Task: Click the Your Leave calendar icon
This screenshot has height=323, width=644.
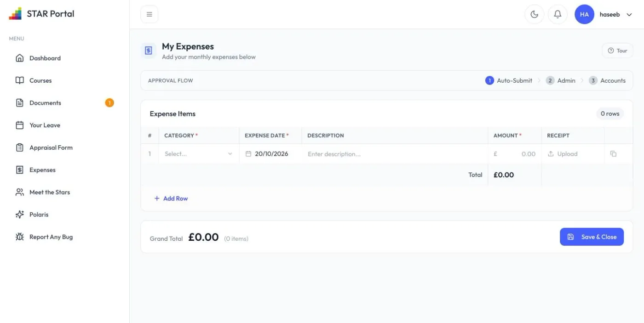Action: pos(19,125)
